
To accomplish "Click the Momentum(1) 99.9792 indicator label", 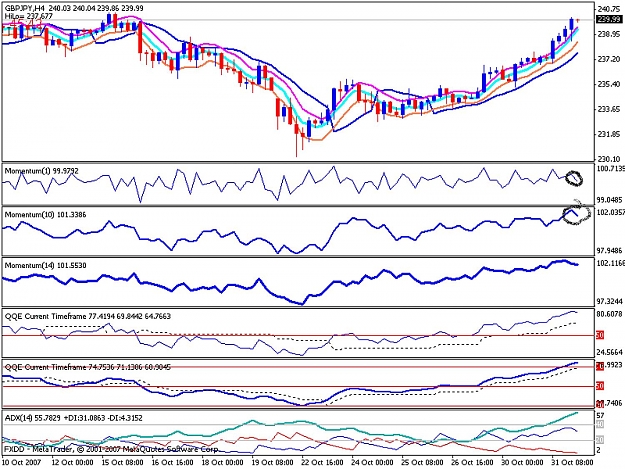I will (41, 171).
